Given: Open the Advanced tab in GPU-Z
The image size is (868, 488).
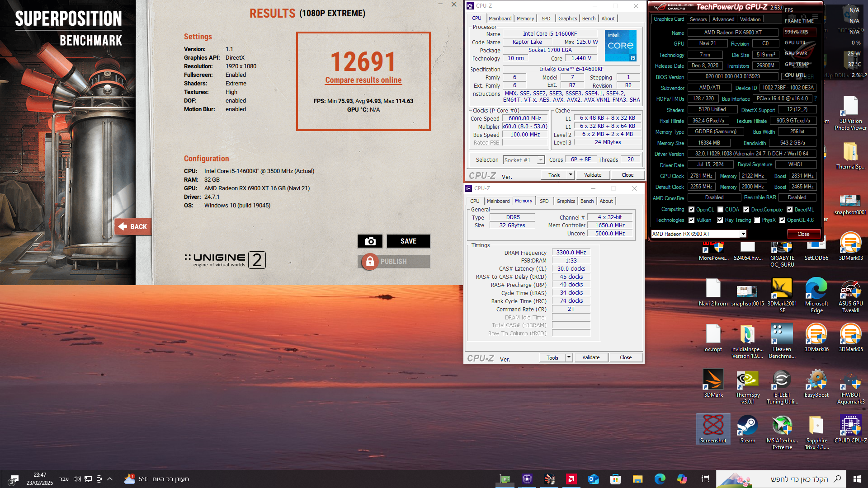Looking at the screenshot, I should tap(723, 19).
